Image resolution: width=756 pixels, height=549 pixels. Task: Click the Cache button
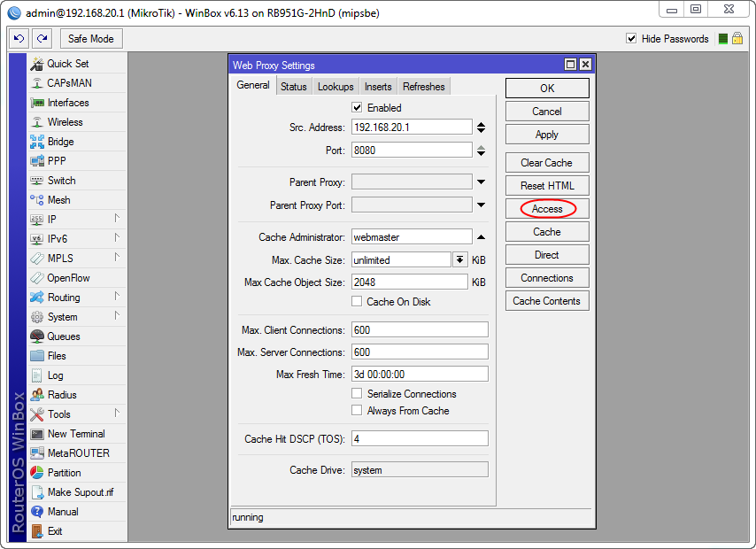click(547, 232)
